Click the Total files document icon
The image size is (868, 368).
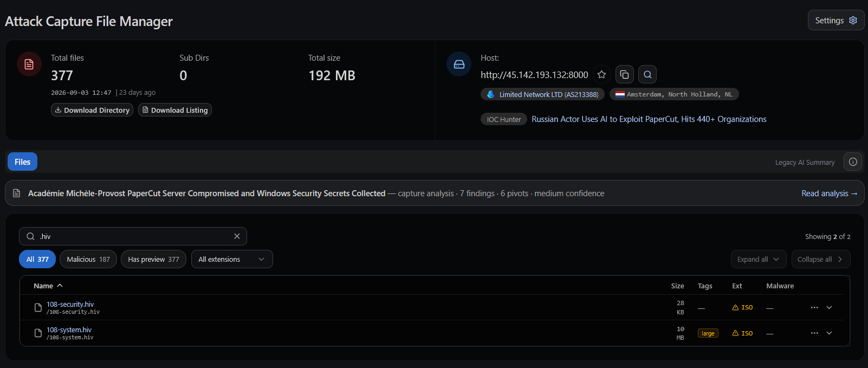(x=29, y=64)
